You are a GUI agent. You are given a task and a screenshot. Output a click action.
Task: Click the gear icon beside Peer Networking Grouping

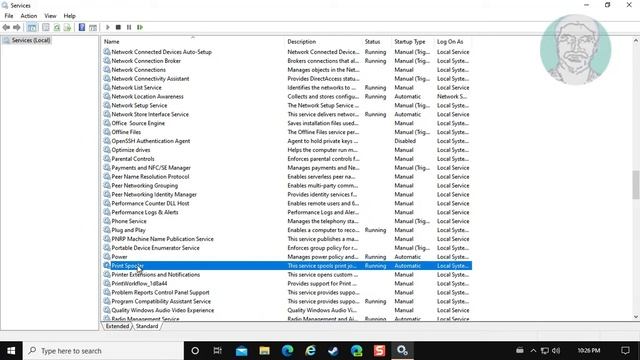[107, 185]
